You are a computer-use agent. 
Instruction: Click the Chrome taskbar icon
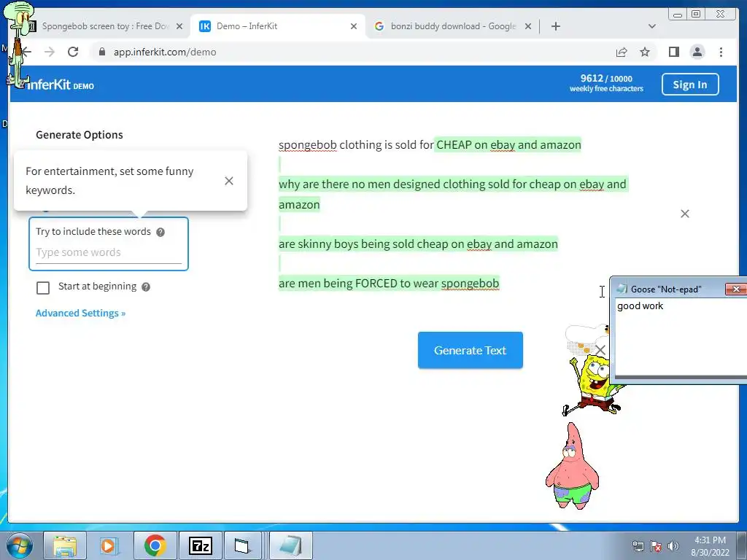tap(155, 545)
